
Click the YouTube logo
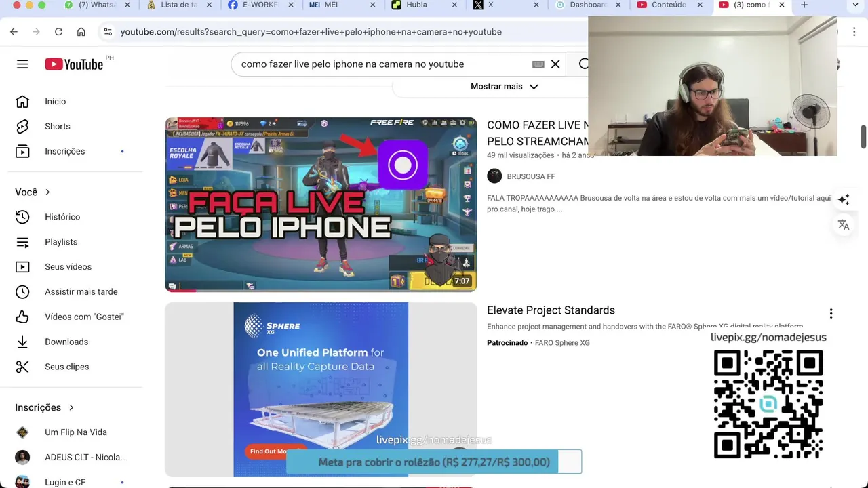74,64
